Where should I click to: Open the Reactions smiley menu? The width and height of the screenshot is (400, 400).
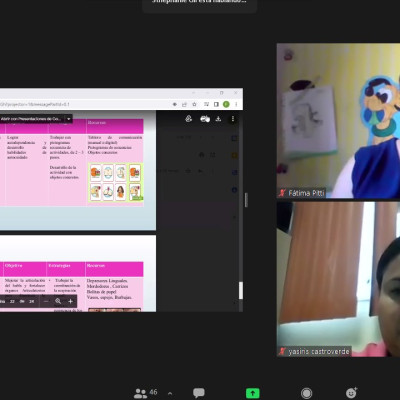tap(351, 393)
